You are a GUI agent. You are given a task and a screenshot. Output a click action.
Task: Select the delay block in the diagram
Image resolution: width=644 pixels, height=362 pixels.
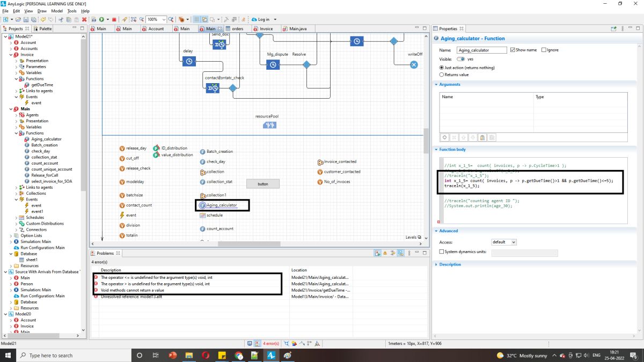188,62
